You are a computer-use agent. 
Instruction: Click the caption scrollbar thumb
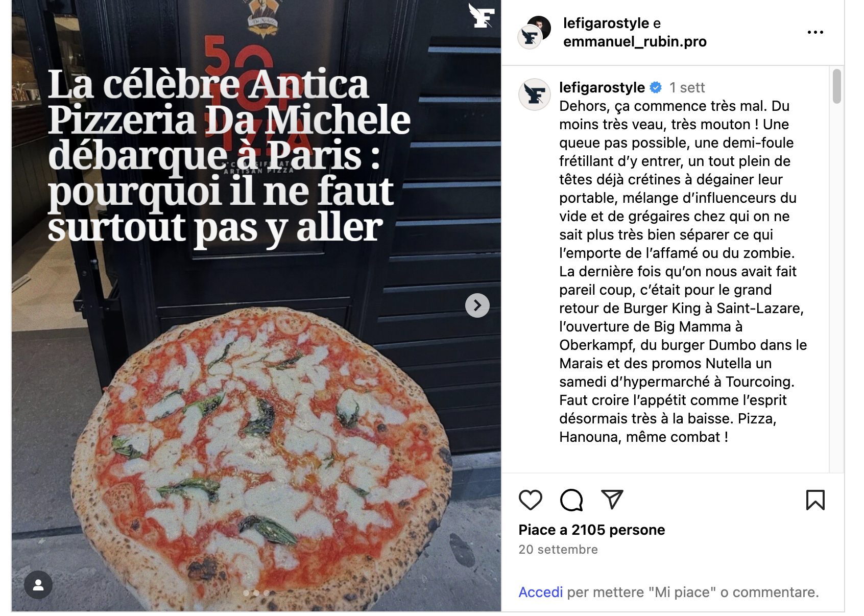[836, 86]
